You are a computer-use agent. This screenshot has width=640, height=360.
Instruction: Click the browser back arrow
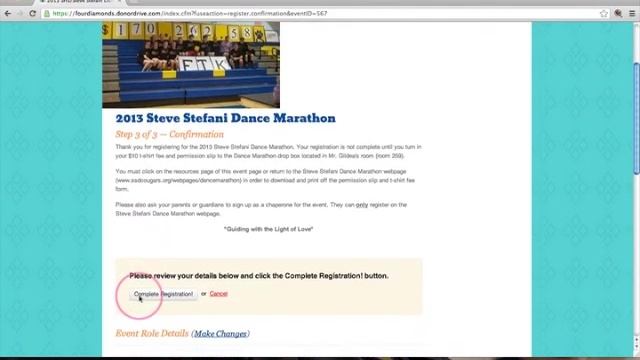pos(8,13)
